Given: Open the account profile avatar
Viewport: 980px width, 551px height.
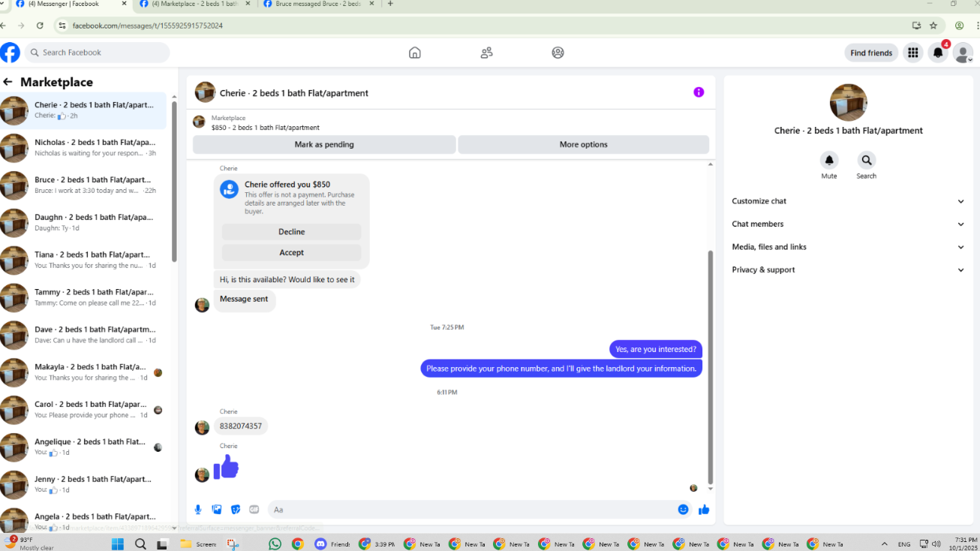Looking at the screenshot, I should tap(963, 53).
